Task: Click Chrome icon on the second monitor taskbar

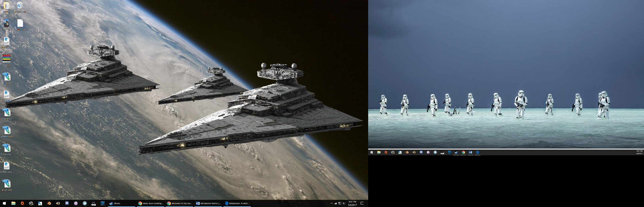Action: click(x=463, y=152)
